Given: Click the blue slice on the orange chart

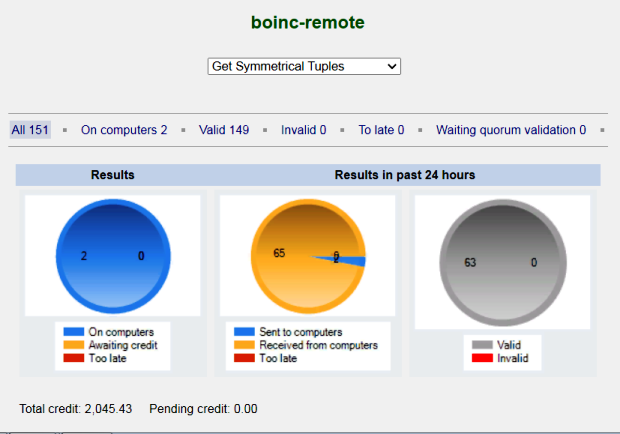Looking at the screenshot, I should point(352,261).
